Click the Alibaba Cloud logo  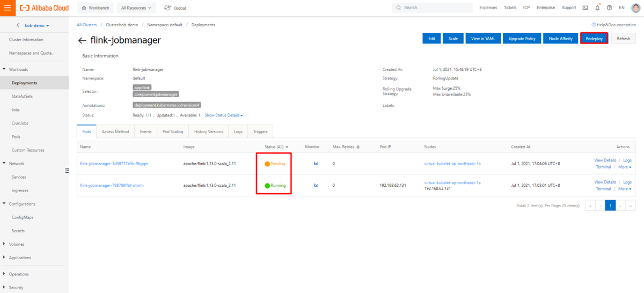[x=44, y=8]
